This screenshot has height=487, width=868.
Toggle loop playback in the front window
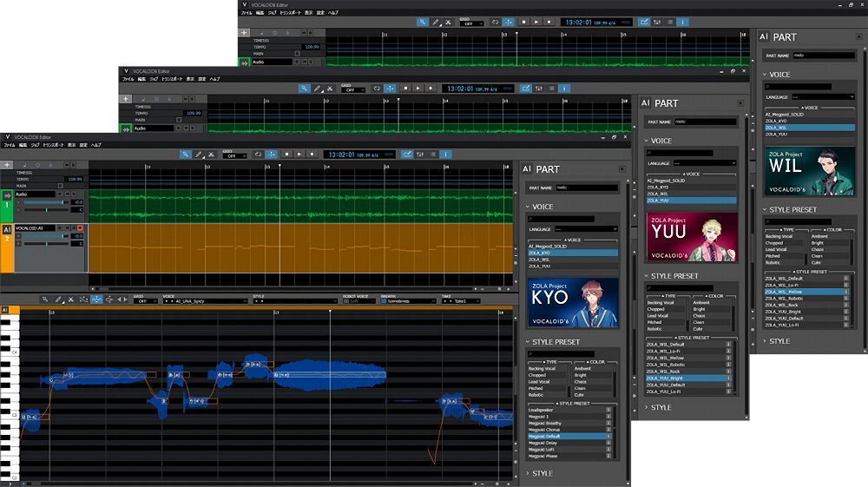click(x=258, y=155)
